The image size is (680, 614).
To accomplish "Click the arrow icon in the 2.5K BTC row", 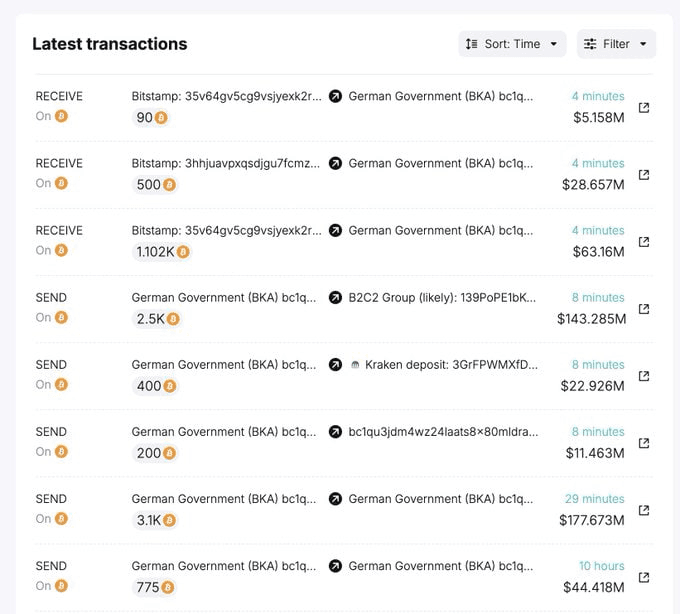I will point(335,297).
